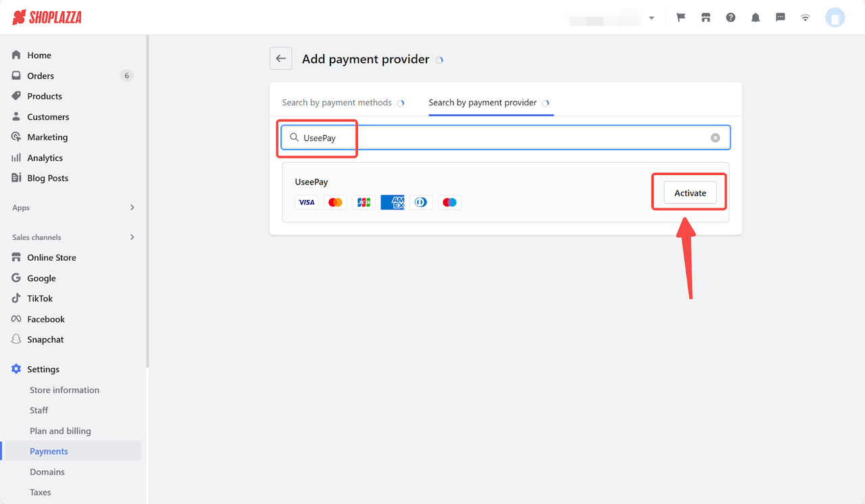Click the American Express icon

[393, 202]
